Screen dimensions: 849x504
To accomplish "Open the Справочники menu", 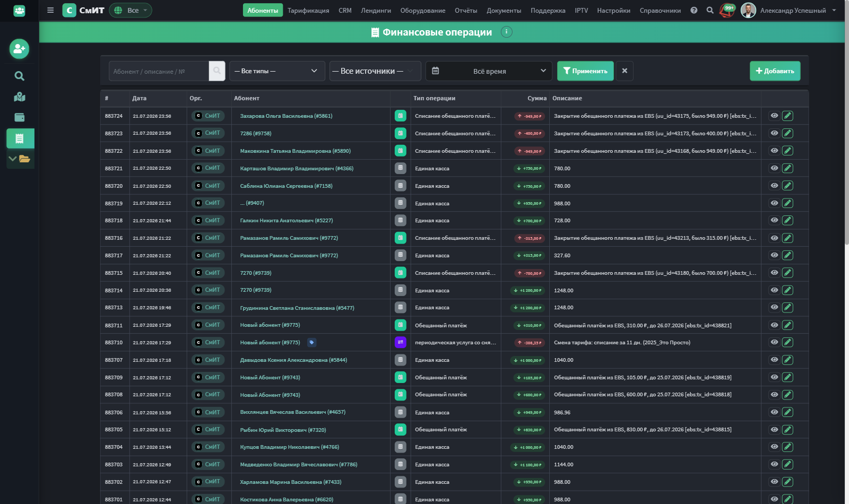I will tap(660, 10).
